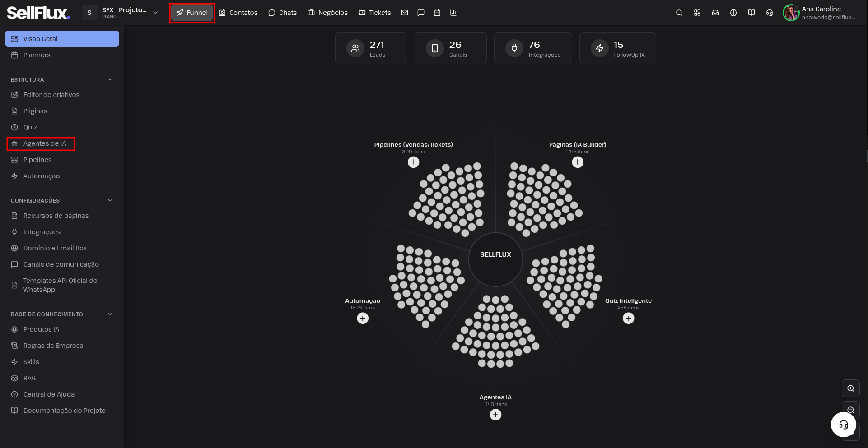
Task: Open Ana Caroline profile avatar
Action: point(791,13)
